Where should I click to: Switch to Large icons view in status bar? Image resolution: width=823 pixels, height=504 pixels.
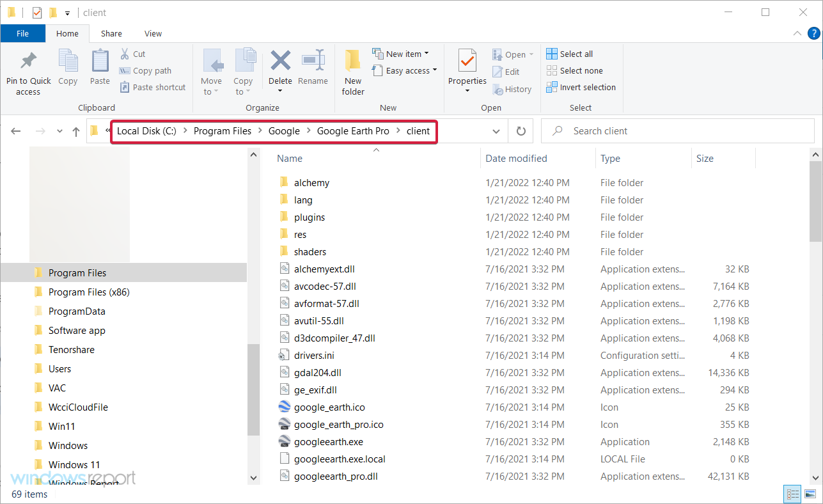pyautogui.click(x=810, y=494)
